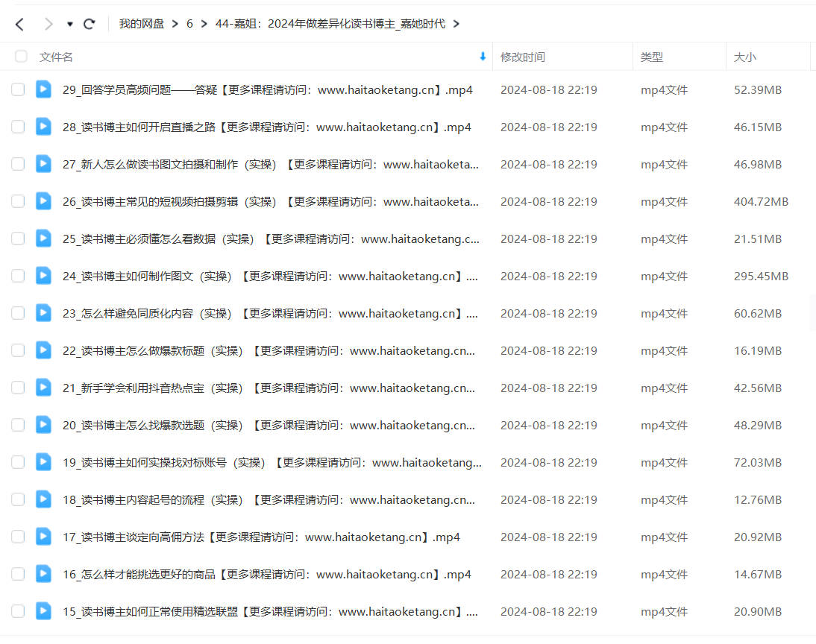Click the 52.39MB size cell
This screenshot has width=816, height=644.
point(758,90)
